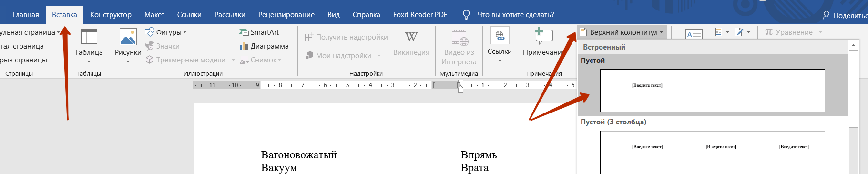Open the Фигуры shapes menu

166,32
